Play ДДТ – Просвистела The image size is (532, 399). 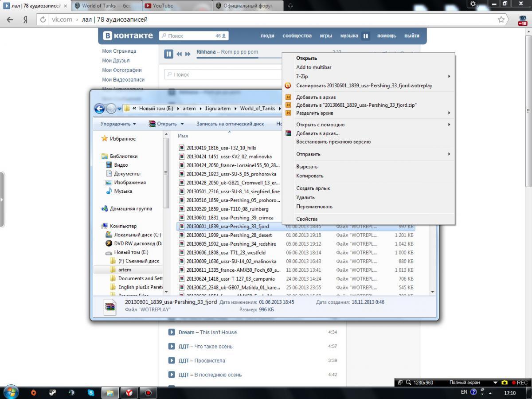click(x=172, y=361)
